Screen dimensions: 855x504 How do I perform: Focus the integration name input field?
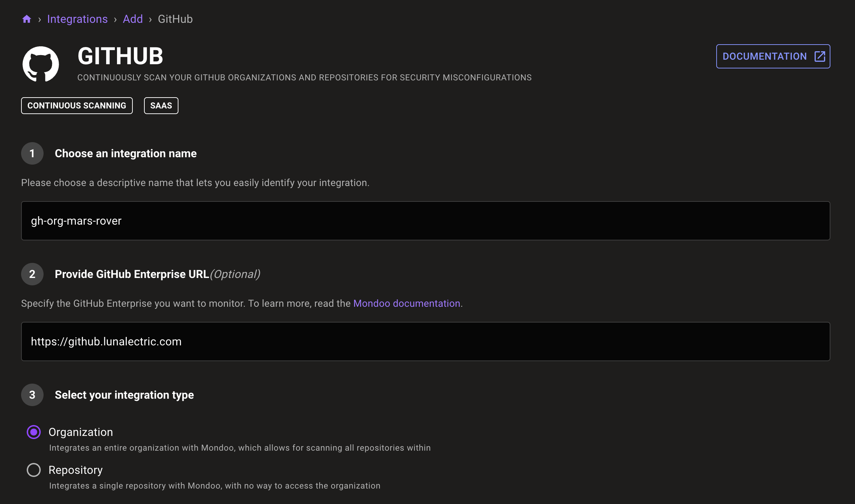tap(425, 221)
